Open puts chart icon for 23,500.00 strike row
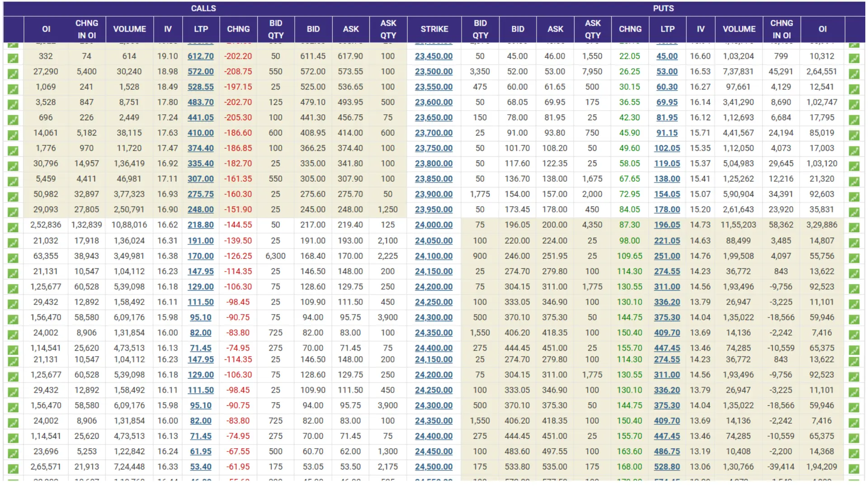 pyautogui.click(x=854, y=74)
